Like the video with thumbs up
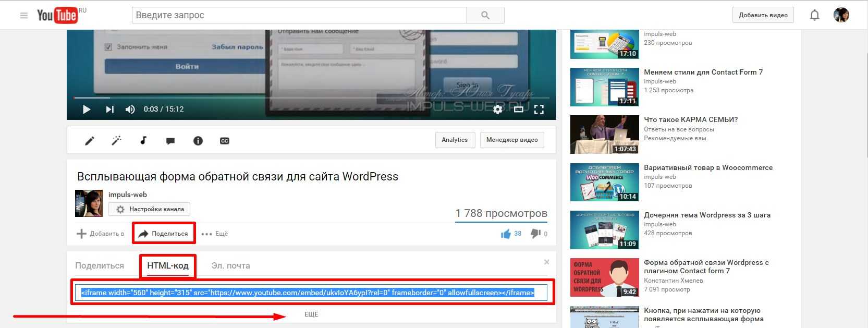 click(x=506, y=234)
